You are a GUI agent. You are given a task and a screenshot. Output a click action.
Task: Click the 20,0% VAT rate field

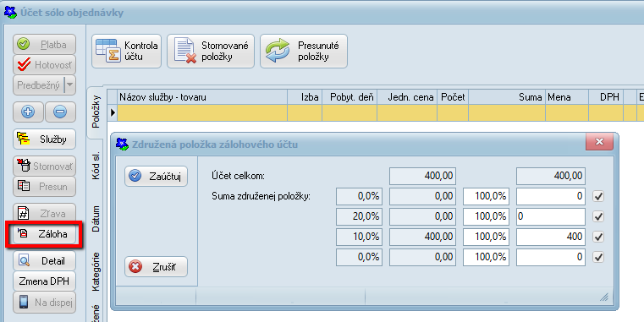(359, 216)
